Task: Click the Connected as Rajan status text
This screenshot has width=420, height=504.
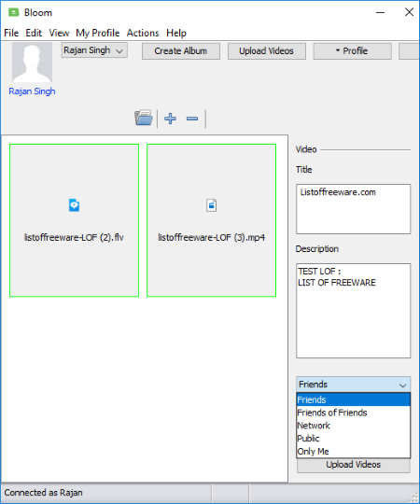Action: pos(43,493)
